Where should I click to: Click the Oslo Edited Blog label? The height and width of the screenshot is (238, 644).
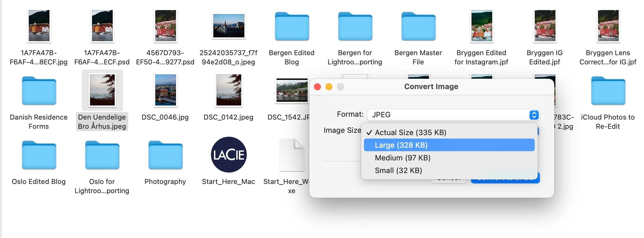click(x=39, y=182)
